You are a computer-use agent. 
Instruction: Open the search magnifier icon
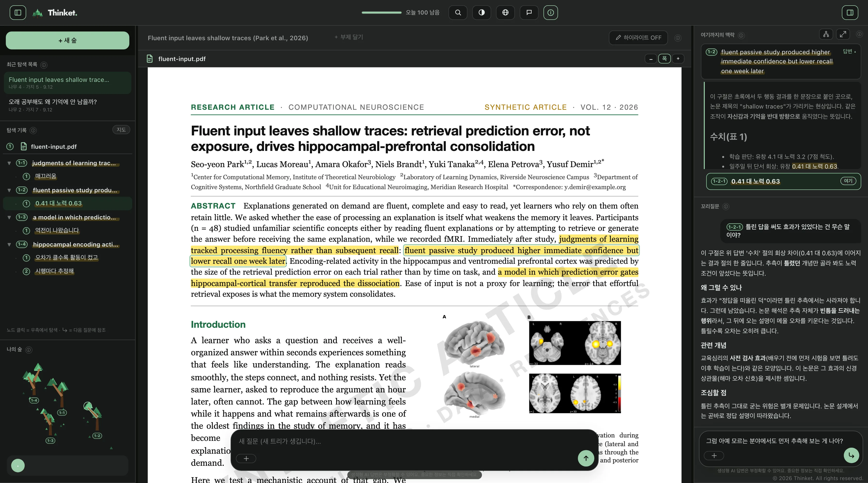458,12
